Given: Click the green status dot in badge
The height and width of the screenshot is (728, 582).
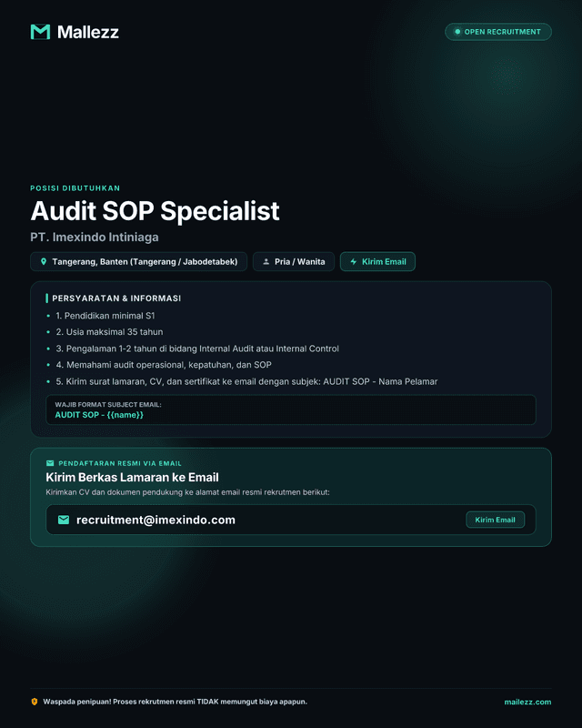Looking at the screenshot, I should click(x=457, y=32).
